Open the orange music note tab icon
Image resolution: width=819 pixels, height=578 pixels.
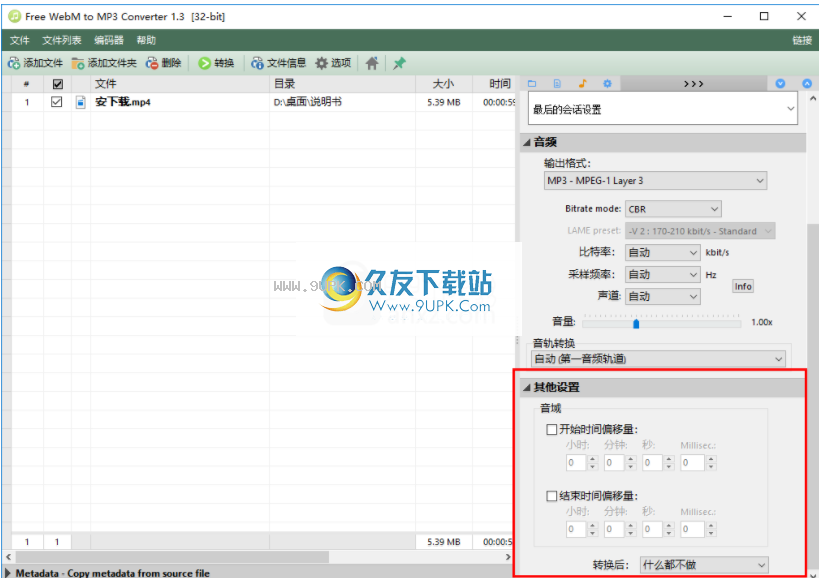coord(582,84)
